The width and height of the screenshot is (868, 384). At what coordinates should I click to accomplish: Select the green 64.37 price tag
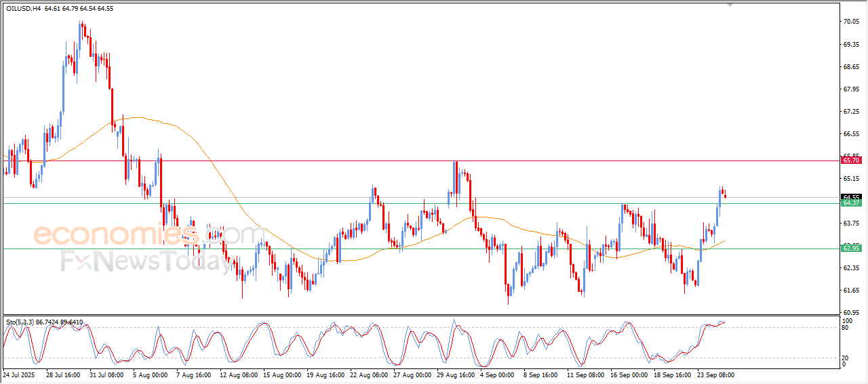pyautogui.click(x=850, y=203)
